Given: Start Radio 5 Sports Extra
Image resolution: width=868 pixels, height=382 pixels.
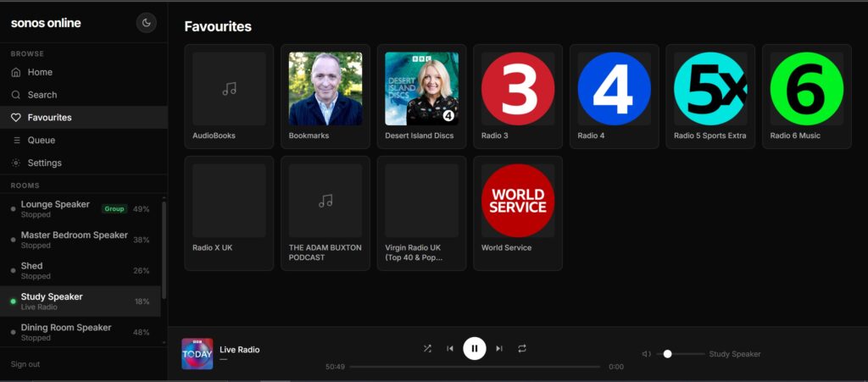Looking at the screenshot, I should (x=710, y=89).
